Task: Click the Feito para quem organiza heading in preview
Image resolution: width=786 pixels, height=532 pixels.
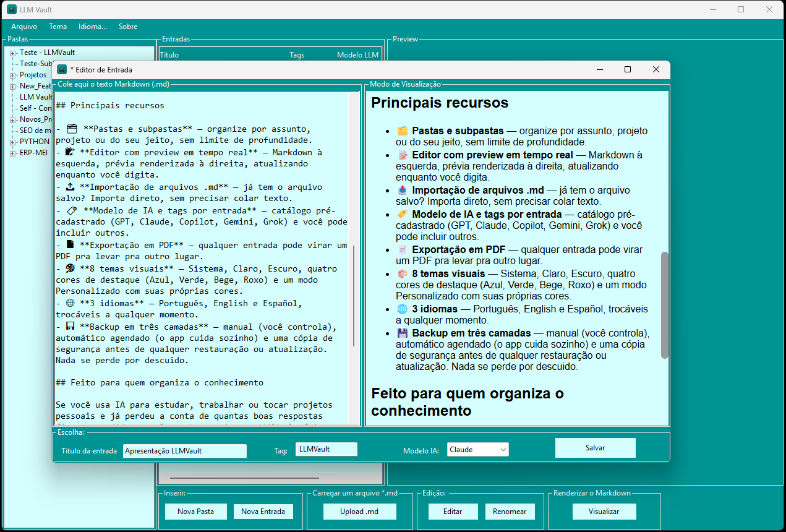Action: [x=467, y=401]
